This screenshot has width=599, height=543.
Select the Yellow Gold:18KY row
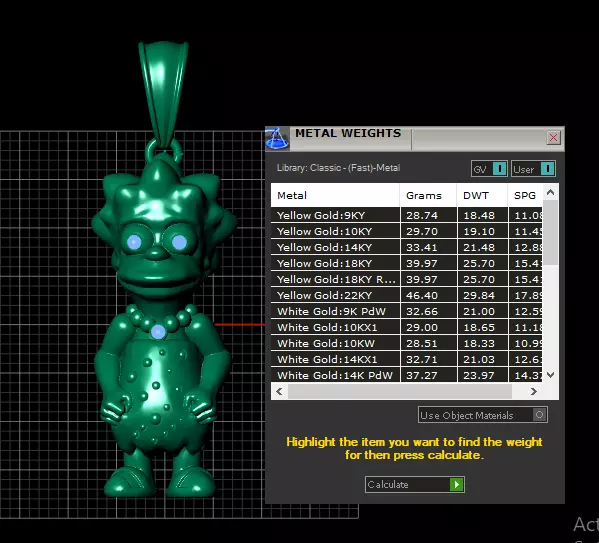click(406, 263)
